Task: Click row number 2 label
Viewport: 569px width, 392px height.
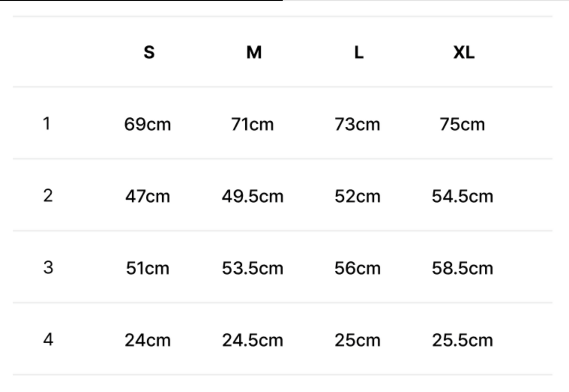Action: (48, 196)
